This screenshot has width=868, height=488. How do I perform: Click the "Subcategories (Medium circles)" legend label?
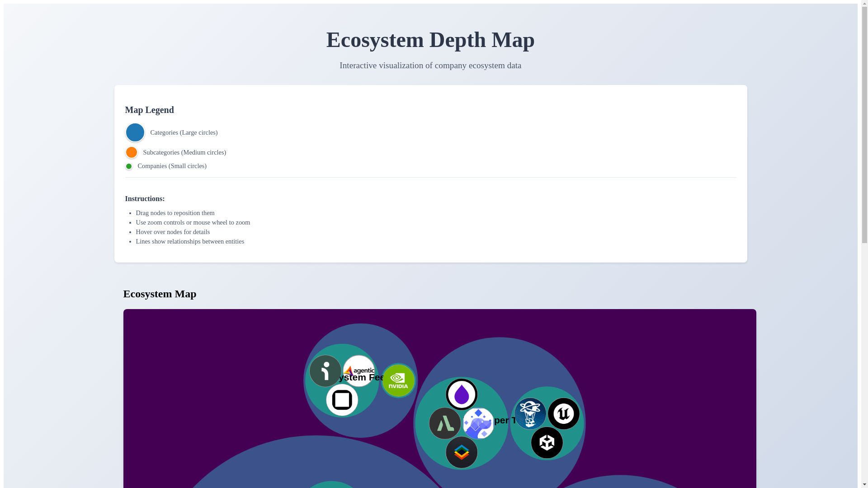click(x=184, y=152)
